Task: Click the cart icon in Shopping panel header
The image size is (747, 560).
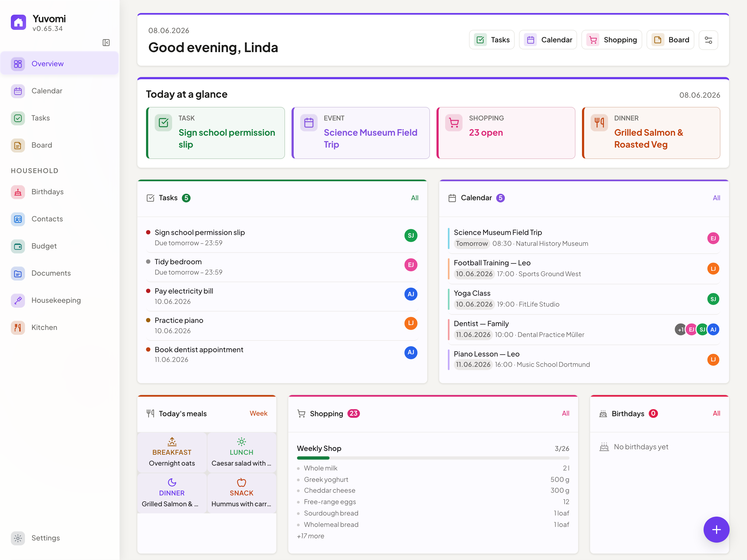Action: pyautogui.click(x=301, y=413)
